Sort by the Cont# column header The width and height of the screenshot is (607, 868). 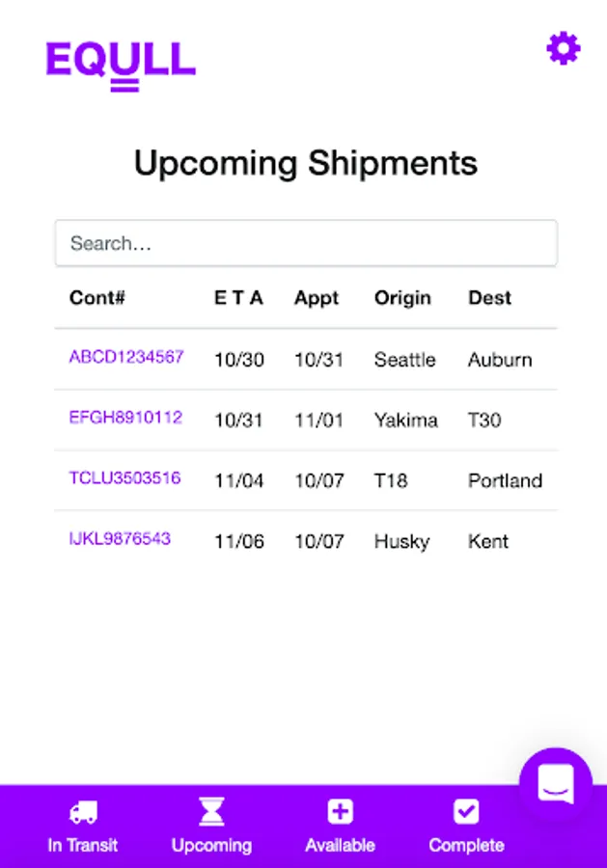point(97,298)
